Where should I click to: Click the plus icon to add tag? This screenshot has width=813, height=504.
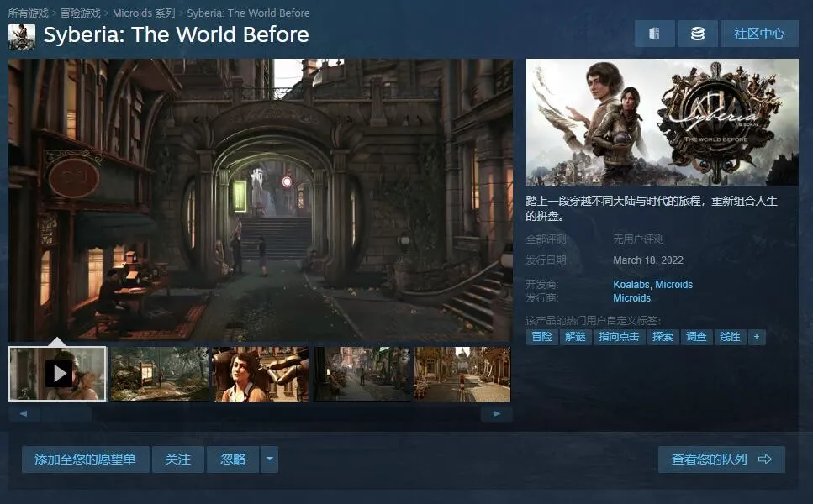(756, 337)
